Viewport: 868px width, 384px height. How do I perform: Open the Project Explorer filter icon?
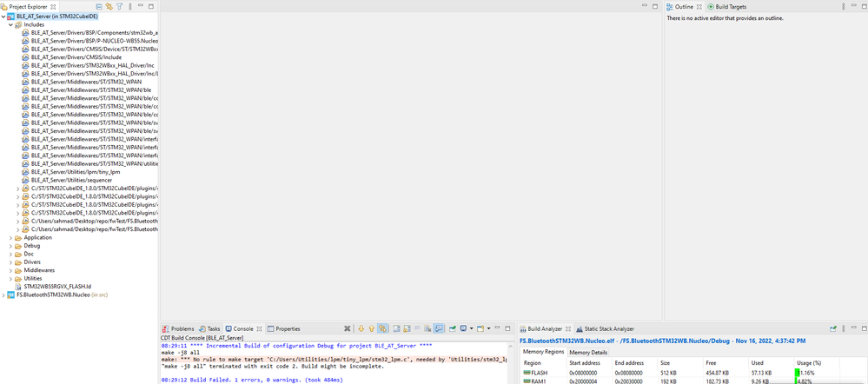[x=119, y=7]
